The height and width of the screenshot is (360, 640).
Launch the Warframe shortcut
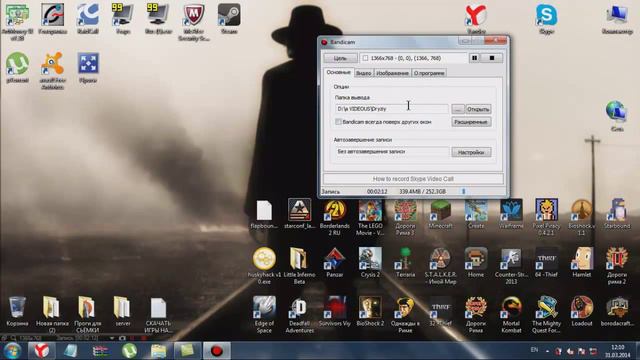[x=511, y=214]
